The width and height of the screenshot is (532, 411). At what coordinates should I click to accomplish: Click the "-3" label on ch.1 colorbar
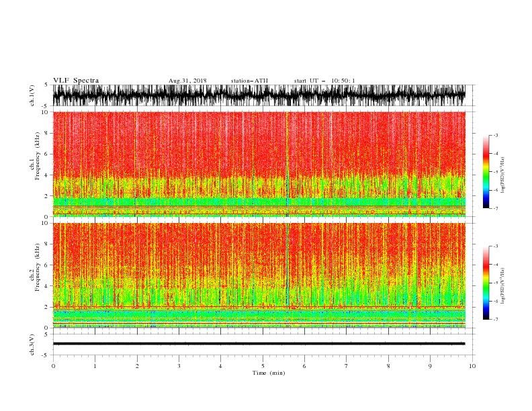[x=496, y=135]
